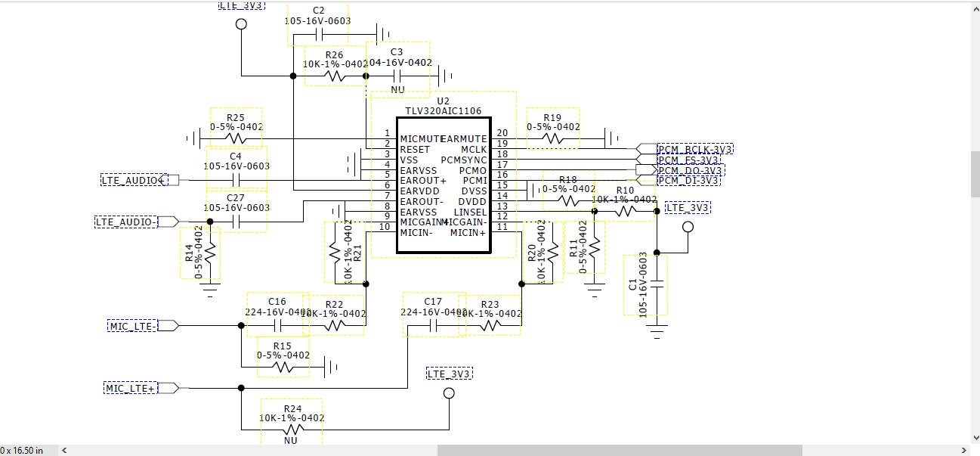
Task: Select resistor R10 label
Action: [625, 191]
